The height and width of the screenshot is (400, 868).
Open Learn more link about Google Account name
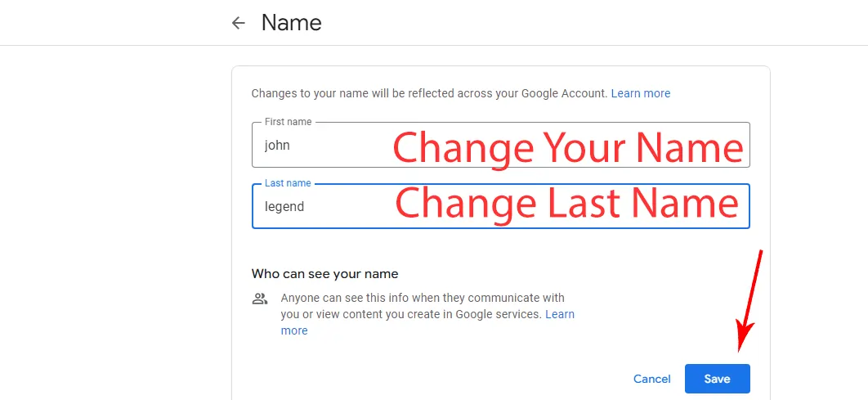641,93
